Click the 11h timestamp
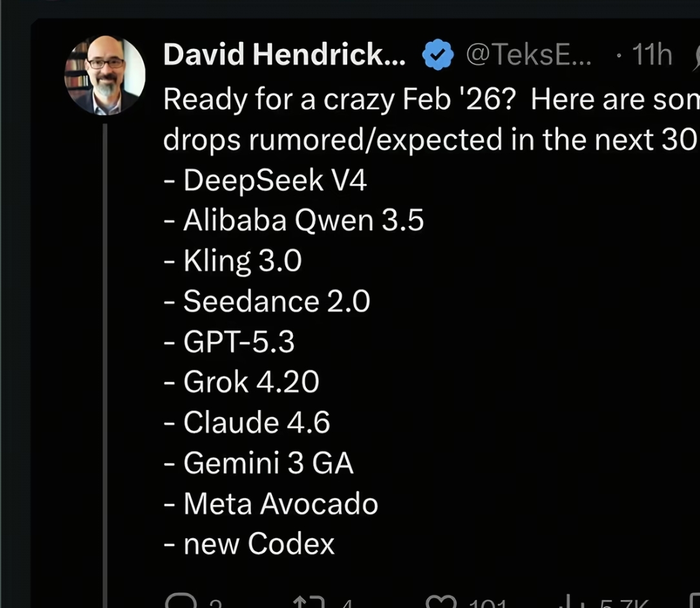The height and width of the screenshot is (608, 700). [652, 55]
